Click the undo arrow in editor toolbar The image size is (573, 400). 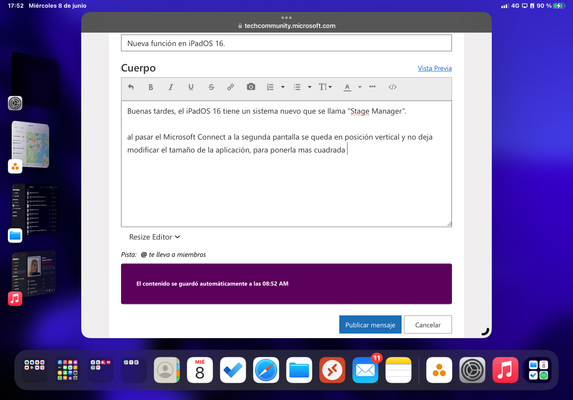tap(131, 87)
